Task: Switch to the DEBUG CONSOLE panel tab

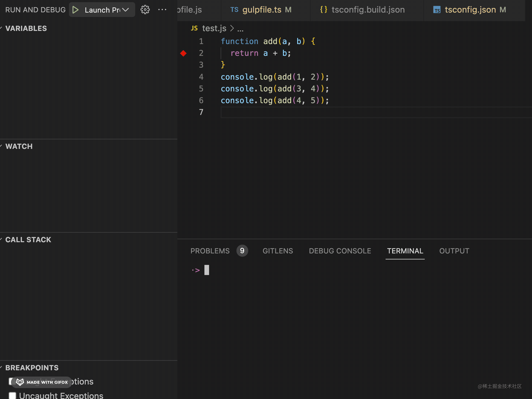Action: point(340,251)
